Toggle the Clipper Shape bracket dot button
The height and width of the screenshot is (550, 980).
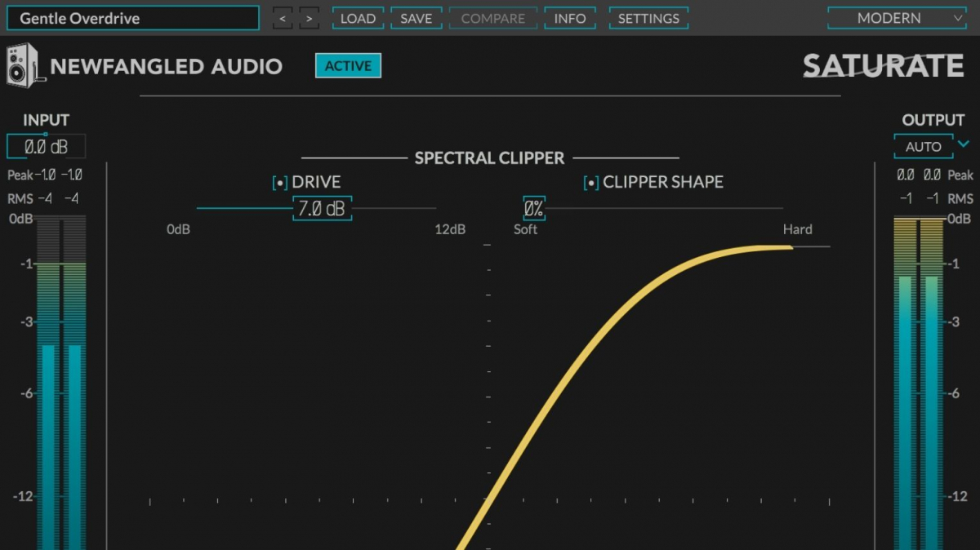pyautogui.click(x=591, y=183)
